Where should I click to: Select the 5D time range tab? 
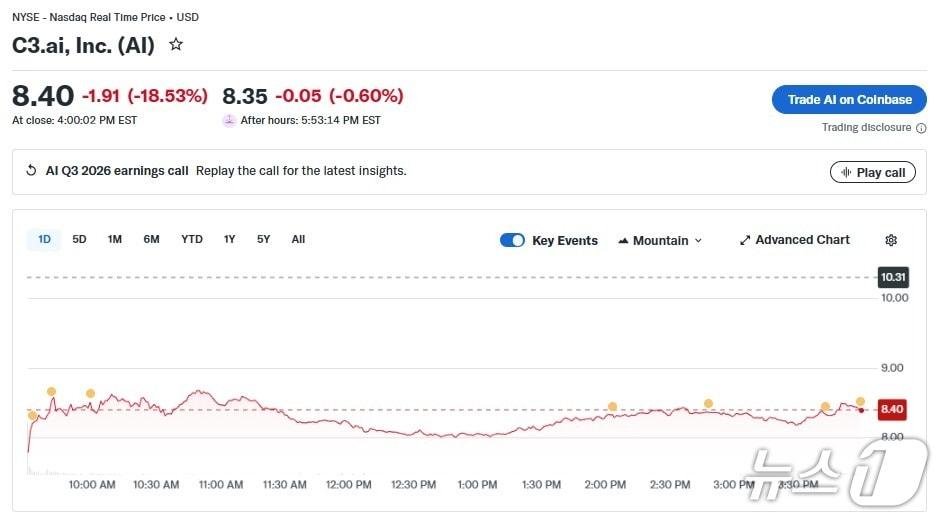(x=79, y=239)
